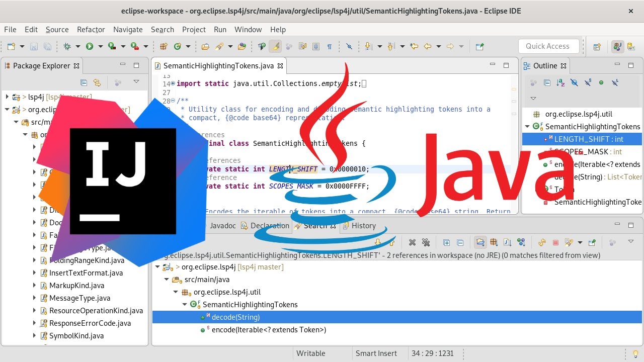644x362 pixels.
Task: Click the New wizard toolbar icon
Action: coord(11,46)
